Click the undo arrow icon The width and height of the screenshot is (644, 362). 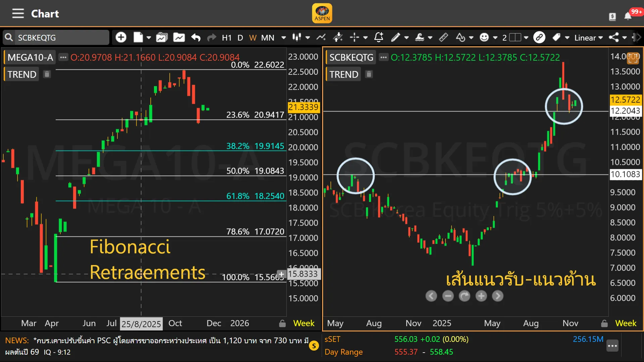click(x=196, y=38)
